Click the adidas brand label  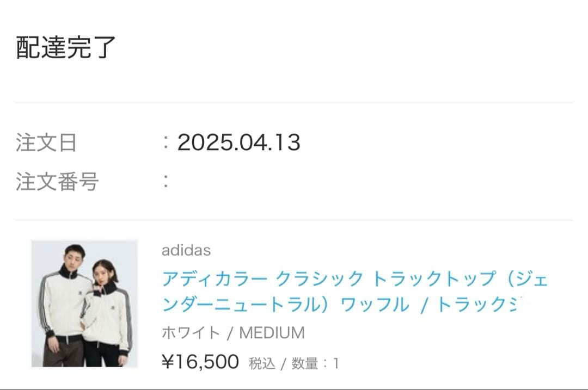(x=187, y=251)
